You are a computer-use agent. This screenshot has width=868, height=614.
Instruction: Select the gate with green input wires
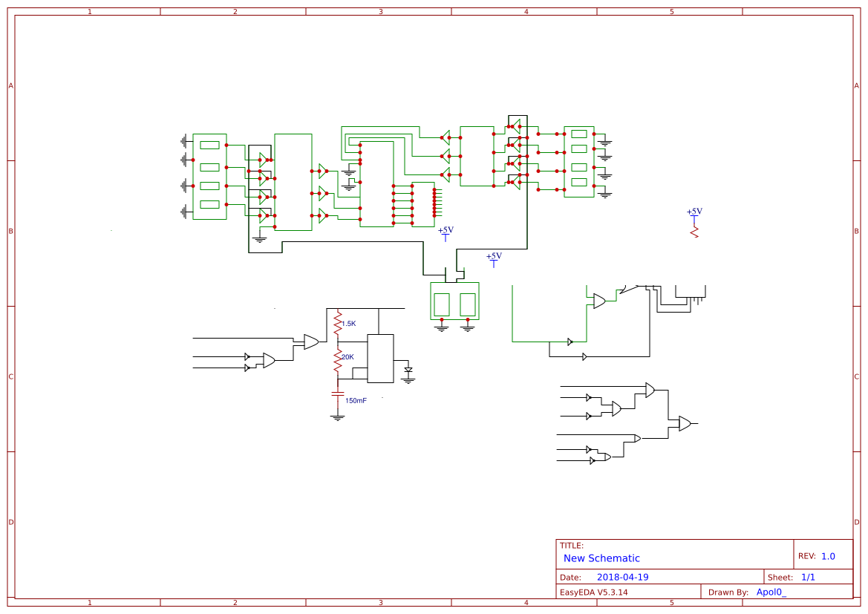599,301
